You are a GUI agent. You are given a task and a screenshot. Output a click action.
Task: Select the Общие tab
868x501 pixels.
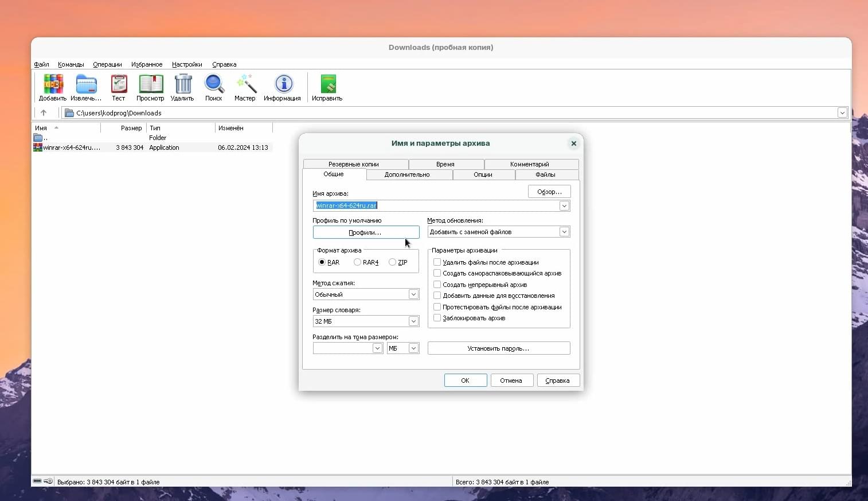pyautogui.click(x=334, y=174)
